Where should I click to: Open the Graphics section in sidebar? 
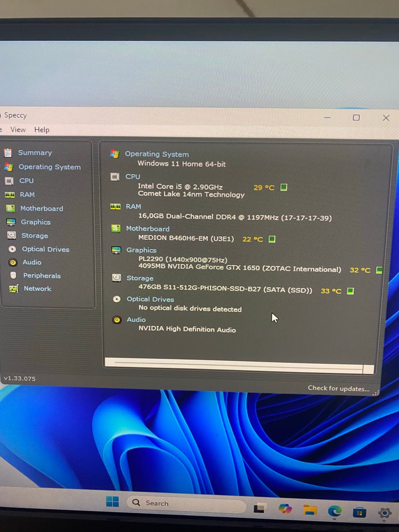pos(36,222)
